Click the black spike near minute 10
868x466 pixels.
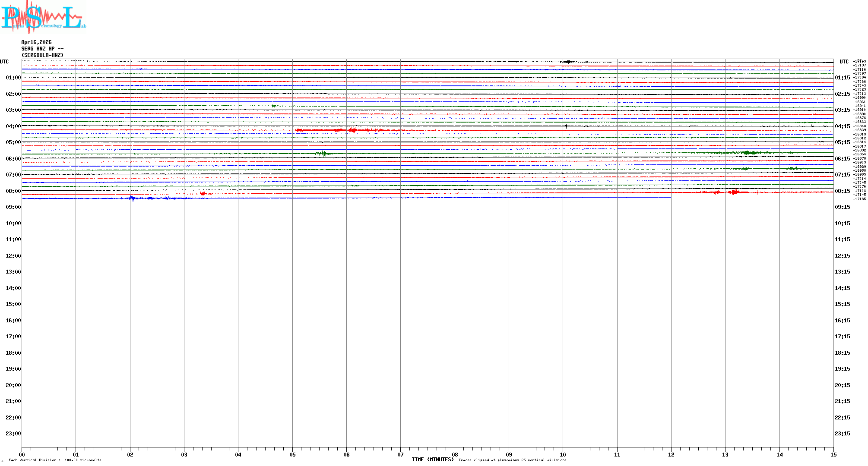click(x=566, y=126)
